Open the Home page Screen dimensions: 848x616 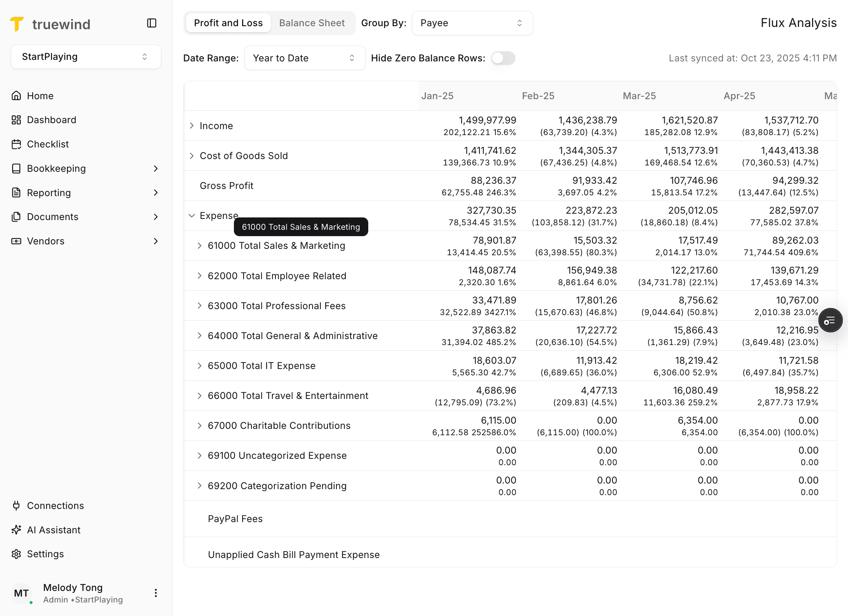[x=40, y=95]
